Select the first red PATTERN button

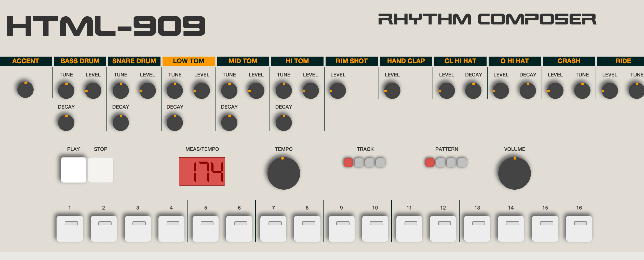pyautogui.click(x=430, y=163)
